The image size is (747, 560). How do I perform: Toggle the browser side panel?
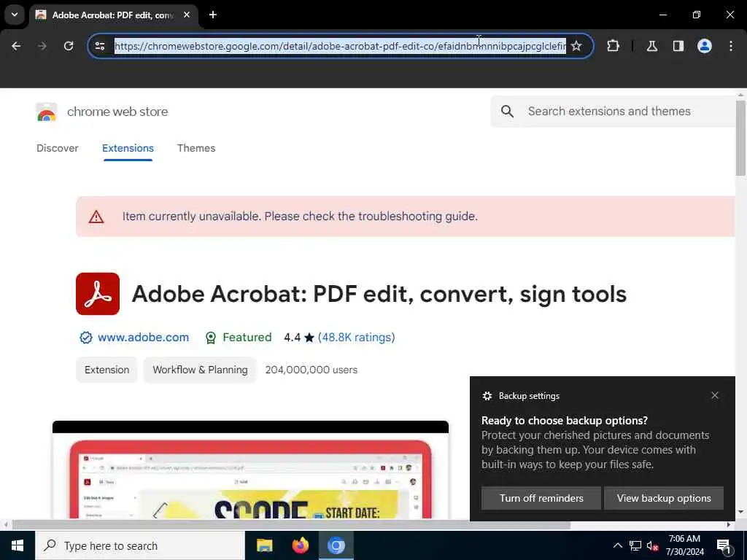pyautogui.click(x=678, y=46)
